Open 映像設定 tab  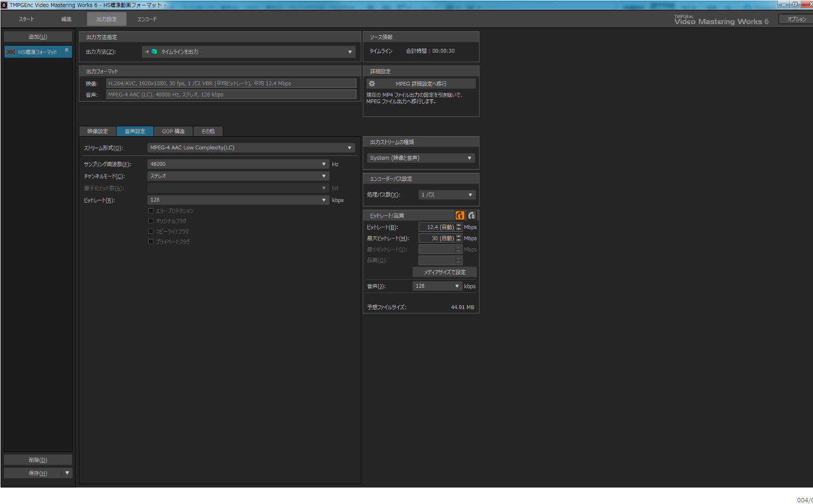(98, 131)
